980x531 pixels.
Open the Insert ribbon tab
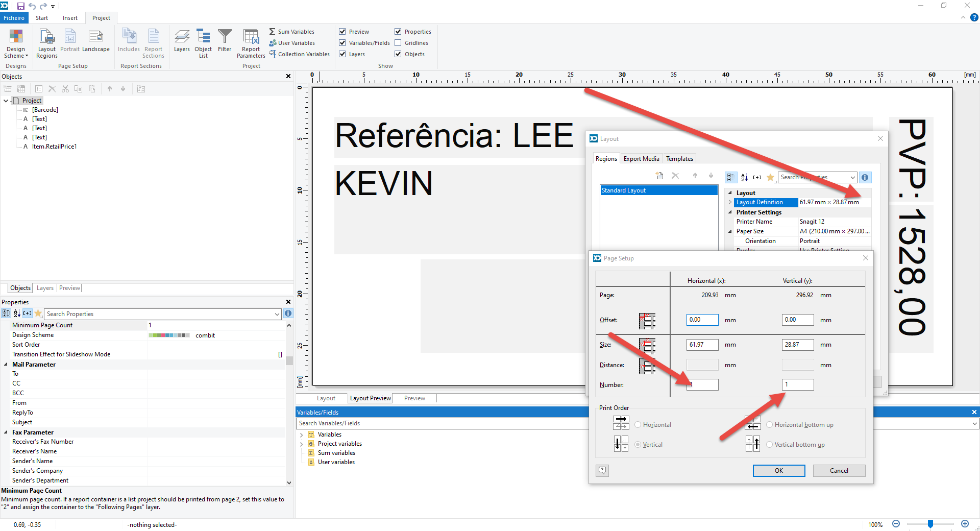click(x=70, y=18)
